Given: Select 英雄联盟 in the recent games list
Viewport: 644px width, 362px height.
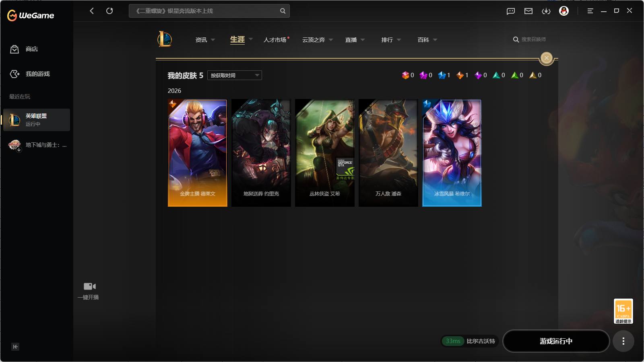Looking at the screenshot, I should pos(37,120).
